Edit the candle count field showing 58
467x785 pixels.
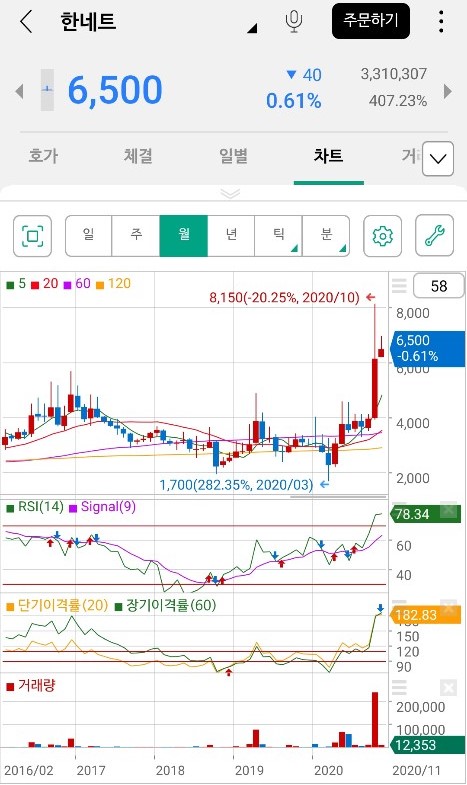coord(438,286)
